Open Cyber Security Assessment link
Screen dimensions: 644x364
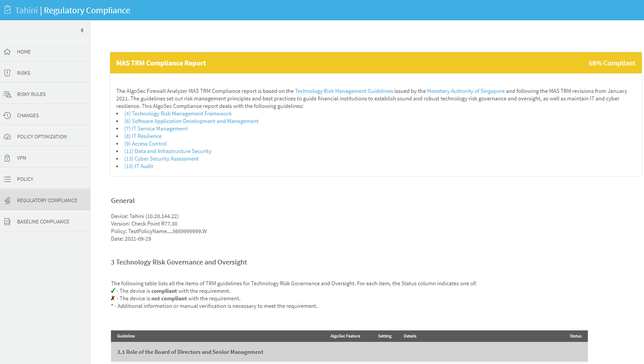pyautogui.click(x=161, y=159)
